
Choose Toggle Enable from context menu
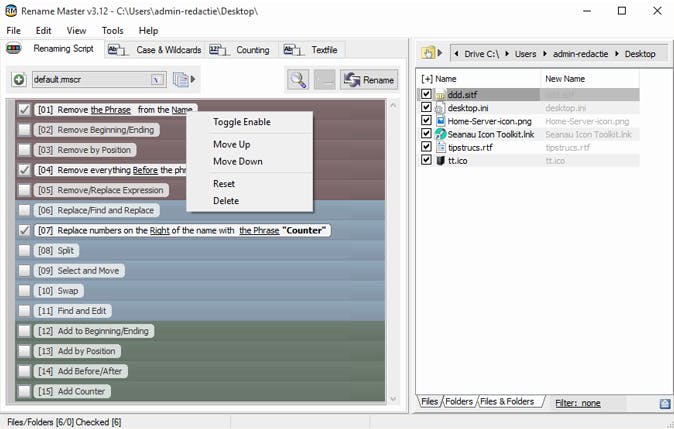(242, 122)
